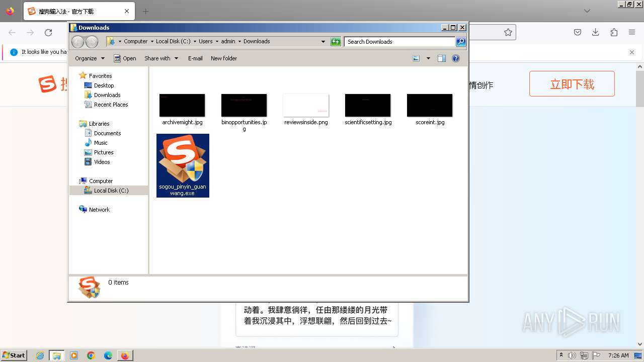
Task: Expand the arrow after the Users breadcrumb
Action: (x=217, y=42)
